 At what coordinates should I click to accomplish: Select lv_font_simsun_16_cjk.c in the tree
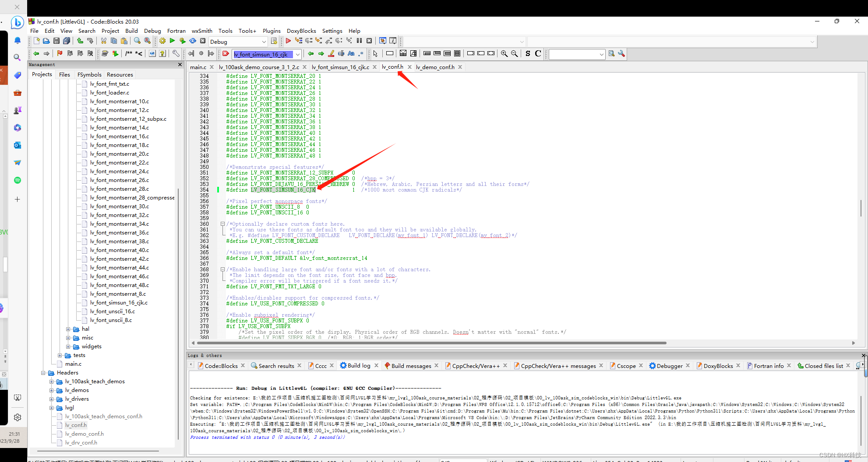(119, 303)
